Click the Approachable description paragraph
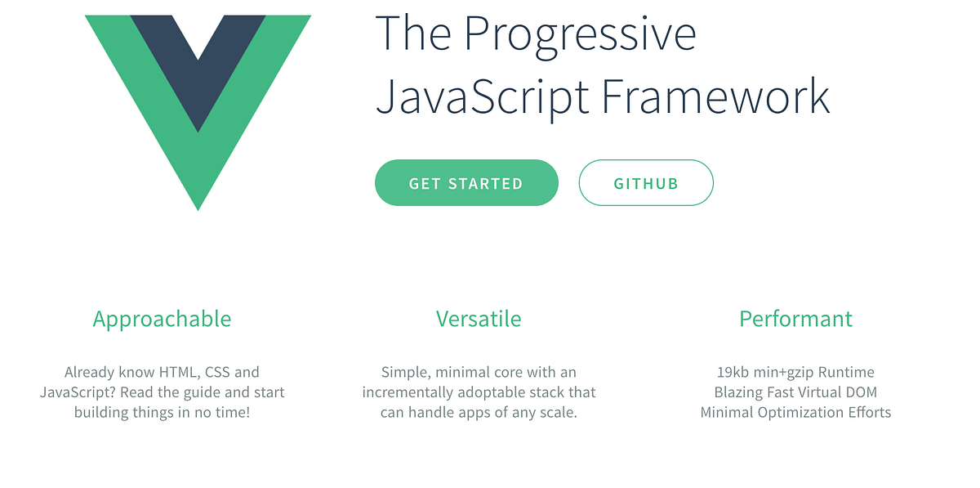This screenshot has height=488, width=980. coord(162,392)
